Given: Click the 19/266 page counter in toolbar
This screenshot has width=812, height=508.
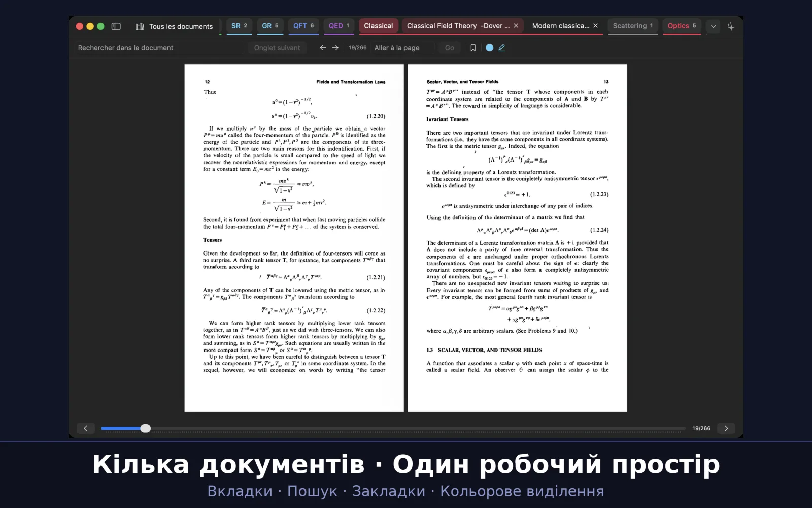Looking at the screenshot, I should [x=357, y=48].
